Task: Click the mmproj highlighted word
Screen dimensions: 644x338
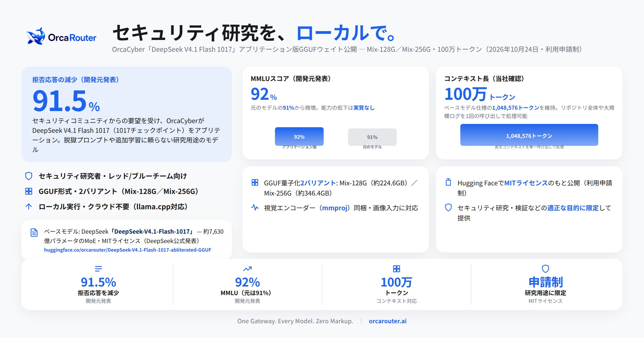Action: [335, 208]
